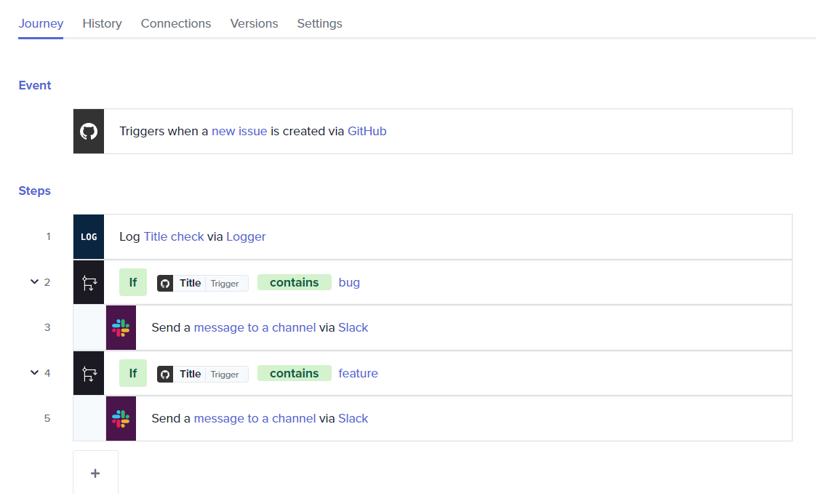Click the GitHub icon in the Event trigger row
The height and width of the screenshot is (504, 816).
[x=89, y=131]
